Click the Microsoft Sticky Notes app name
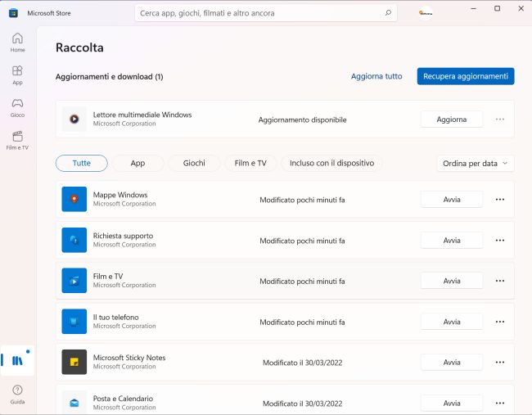The image size is (532, 415). [129, 358]
